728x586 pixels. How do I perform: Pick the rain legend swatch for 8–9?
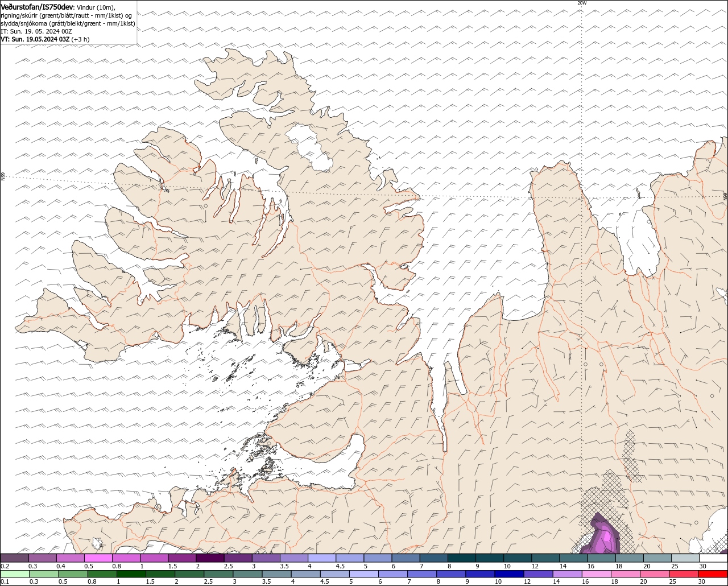[451, 573]
